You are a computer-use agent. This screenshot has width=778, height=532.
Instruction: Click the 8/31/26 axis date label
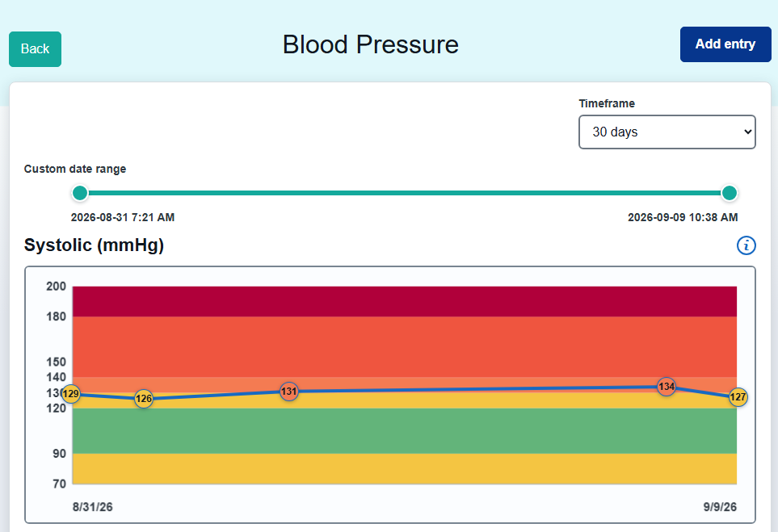coord(93,507)
